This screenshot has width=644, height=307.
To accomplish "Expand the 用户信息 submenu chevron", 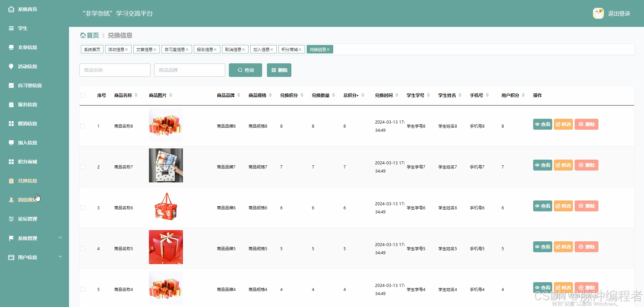I will (60, 257).
